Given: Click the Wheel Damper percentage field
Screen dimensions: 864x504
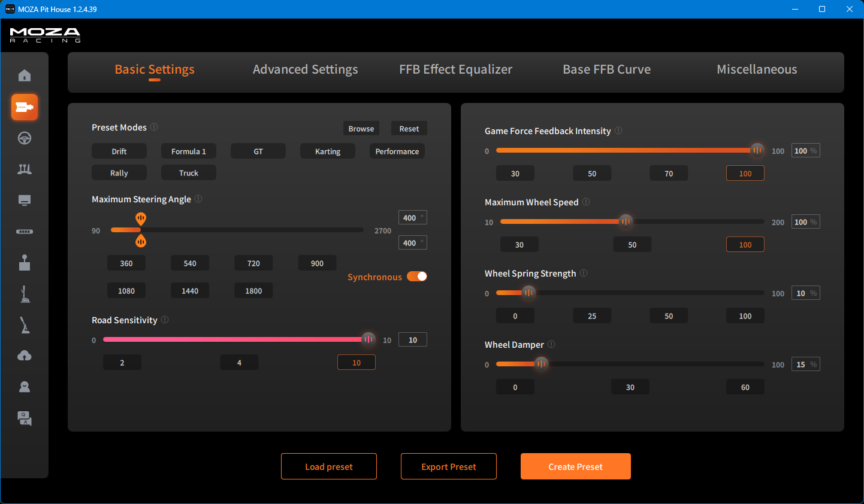Looking at the screenshot, I should (x=806, y=365).
